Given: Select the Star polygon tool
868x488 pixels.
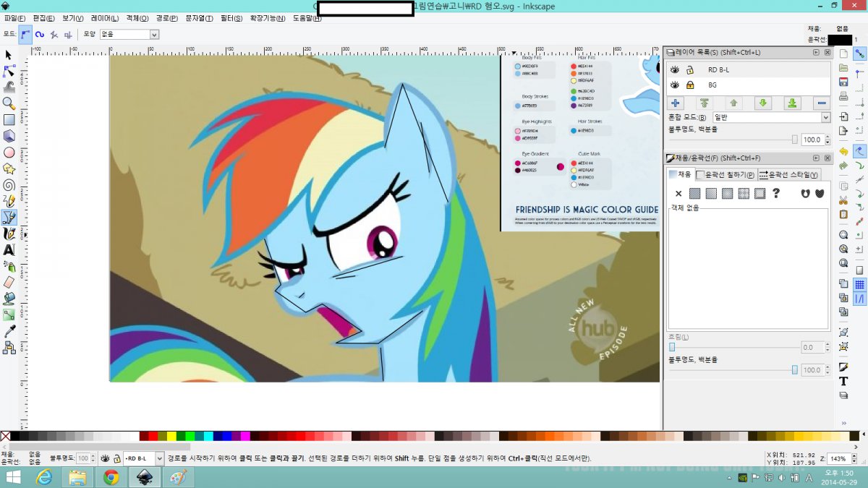Looking at the screenshot, I should (9, 168).
